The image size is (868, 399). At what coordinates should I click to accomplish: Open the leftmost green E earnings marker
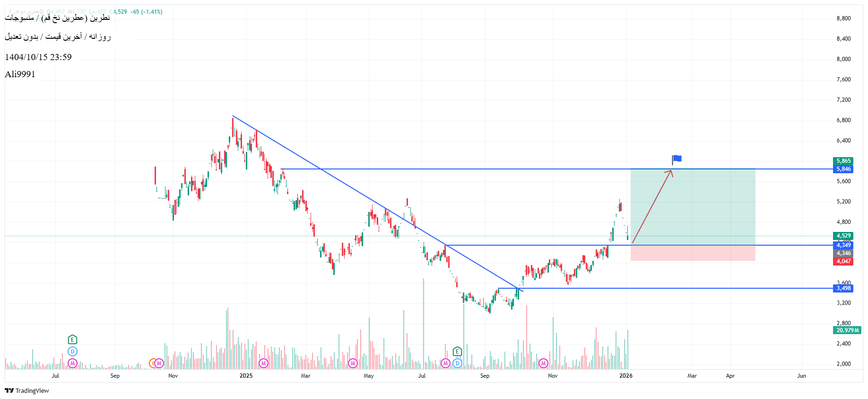(x=72, y=339)
